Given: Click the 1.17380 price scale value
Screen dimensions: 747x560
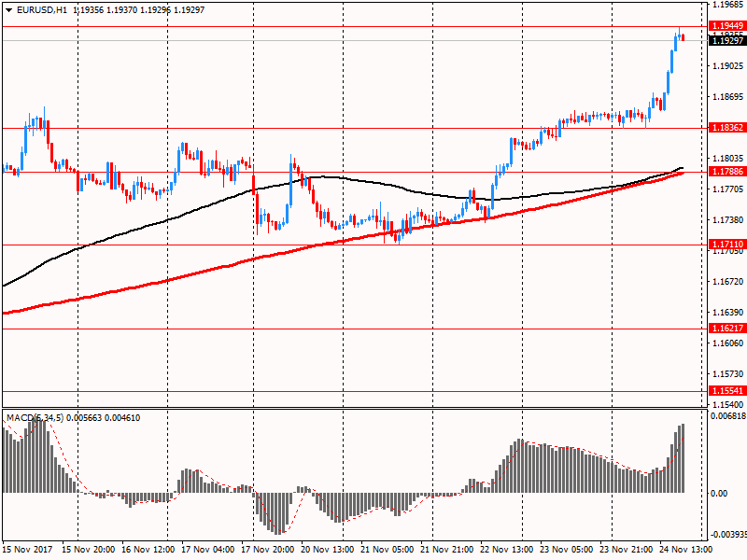Looking at the screenshot, I should (x=727, y=220).
